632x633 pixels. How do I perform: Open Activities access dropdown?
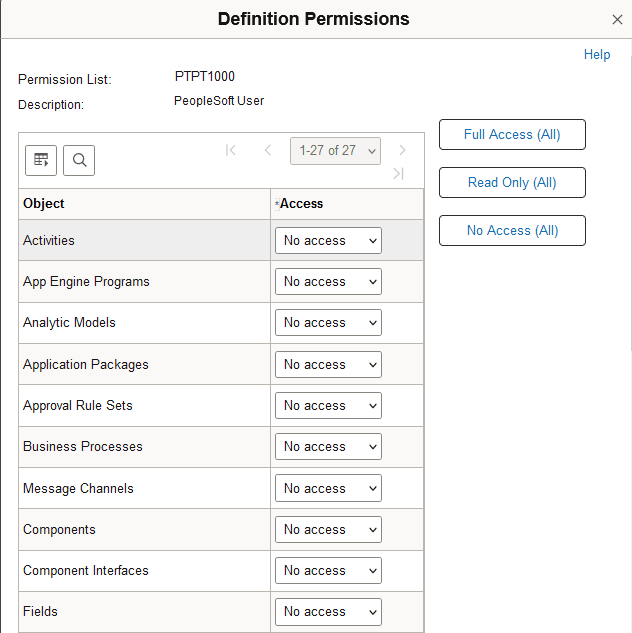click(x=328, y=241)
